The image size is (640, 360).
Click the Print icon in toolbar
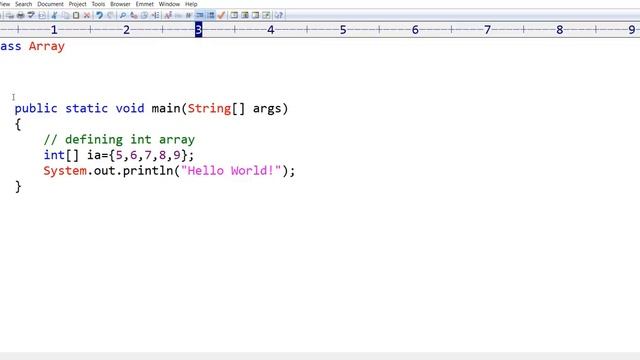click(x=20, y=16)
